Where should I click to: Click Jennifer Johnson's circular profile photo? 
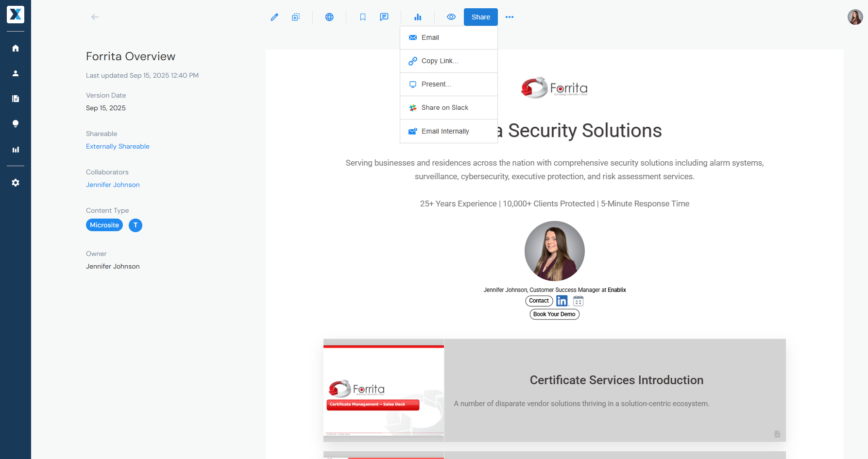pos(555,251)
